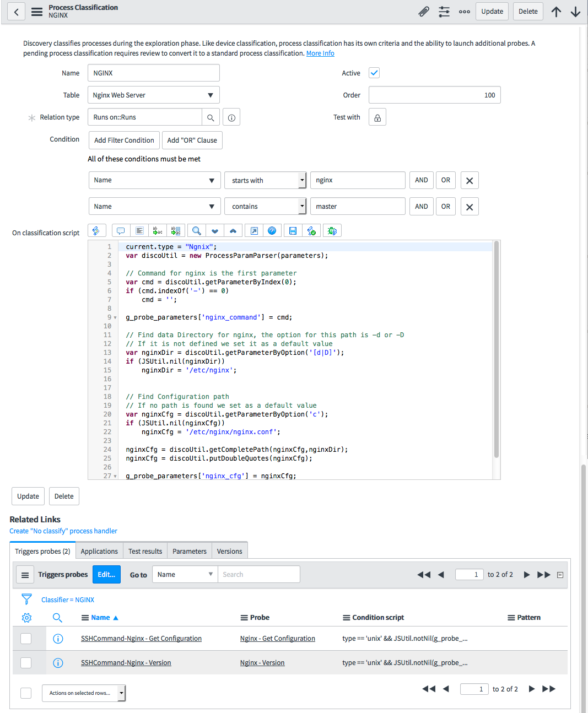Click Add "OR" Clause button
This screenshot has height=713, width=588.
[x=192, y=140]
